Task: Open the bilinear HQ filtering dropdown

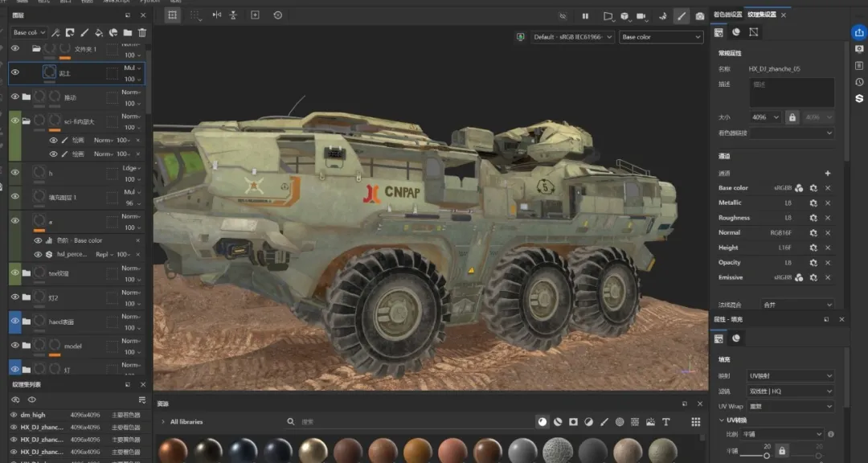Action: [x=791, y=391]
